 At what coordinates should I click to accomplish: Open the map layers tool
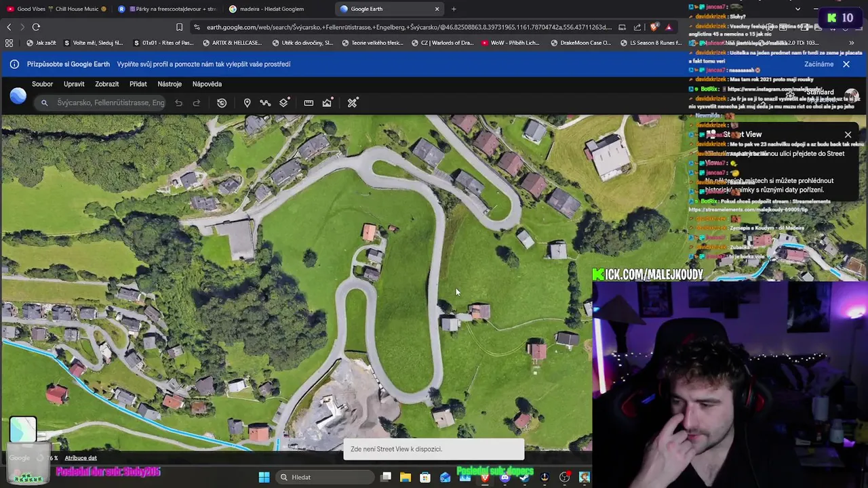click(284, 103)
